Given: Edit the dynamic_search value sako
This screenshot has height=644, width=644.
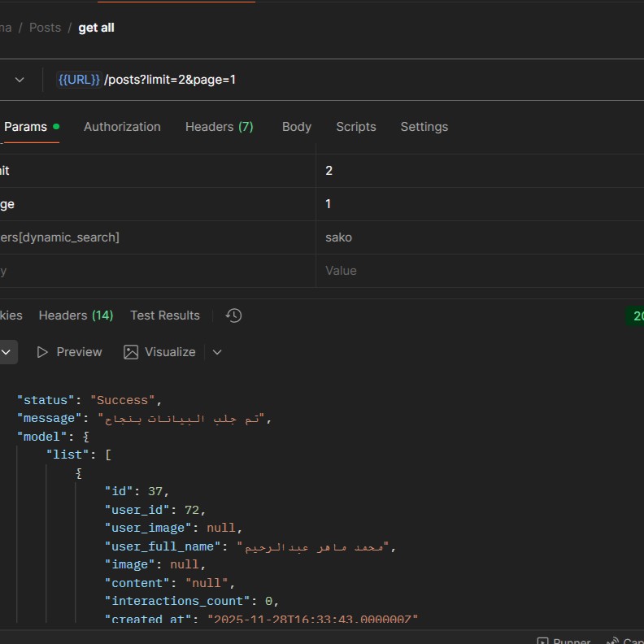Looking at the screenshot, I should pyautogui.click(x=338, y=237).
